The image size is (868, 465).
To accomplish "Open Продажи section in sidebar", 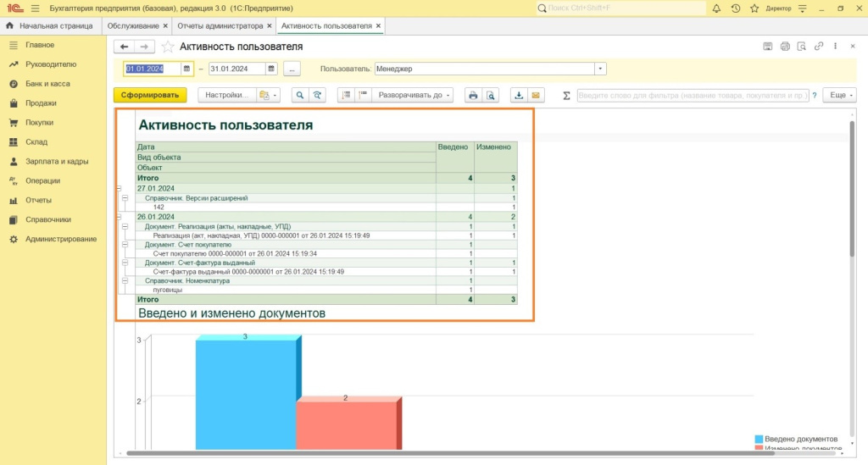I will pos(41,103).
